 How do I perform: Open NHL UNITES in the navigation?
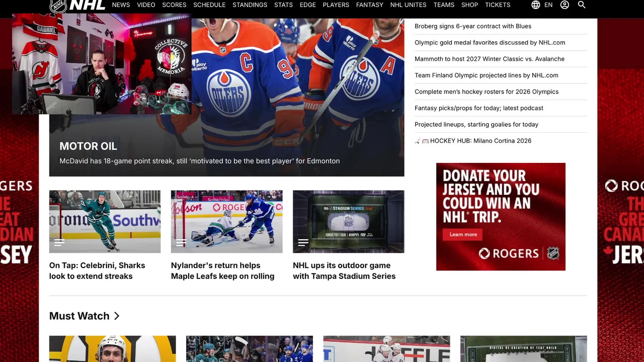click(x=408, y=5)
